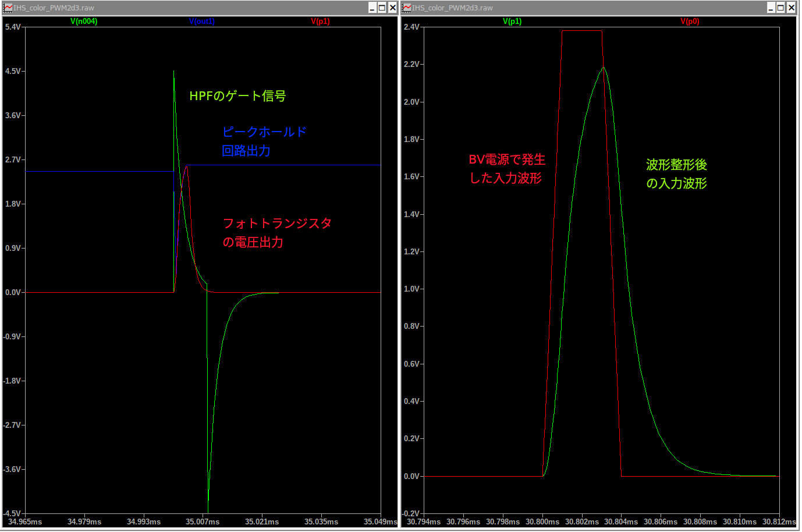
Task: Click the 波形整形後の入力波形 annotation
Action: click(x=676, y=174)
